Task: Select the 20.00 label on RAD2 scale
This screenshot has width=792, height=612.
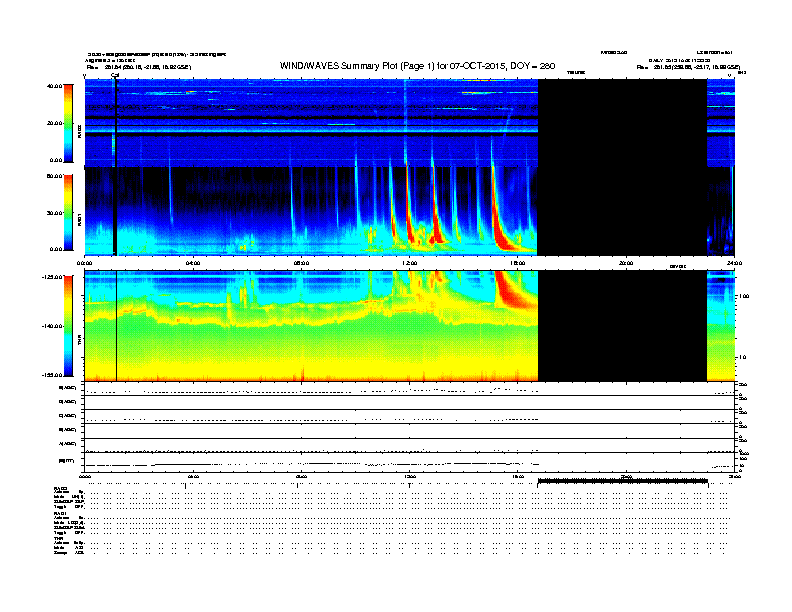Action: (55, 123)
